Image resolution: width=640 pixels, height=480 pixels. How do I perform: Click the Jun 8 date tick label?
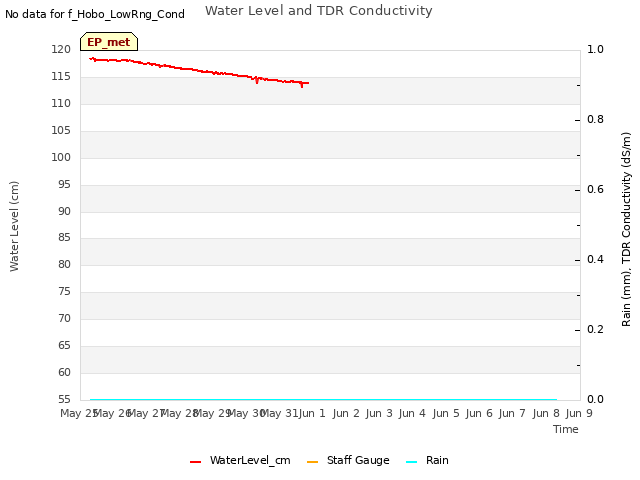click(x=546, y=413)
